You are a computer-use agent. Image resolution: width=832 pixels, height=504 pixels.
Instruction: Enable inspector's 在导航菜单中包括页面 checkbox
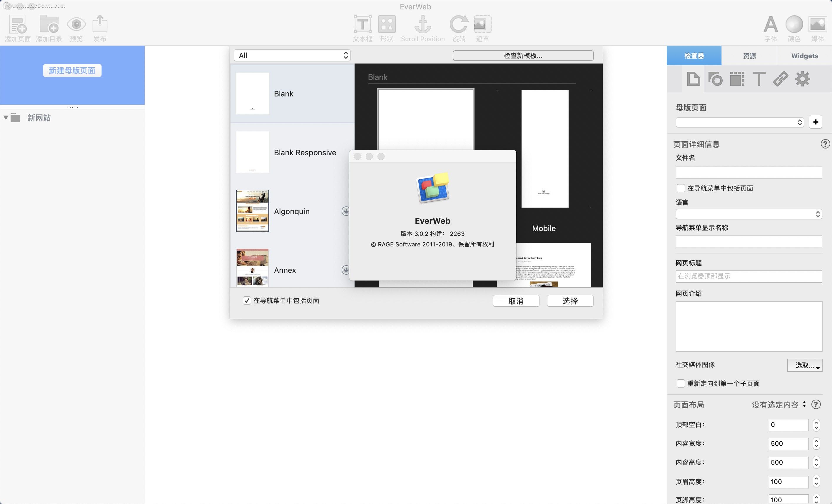pyautogui.click(x=681, y=188)
